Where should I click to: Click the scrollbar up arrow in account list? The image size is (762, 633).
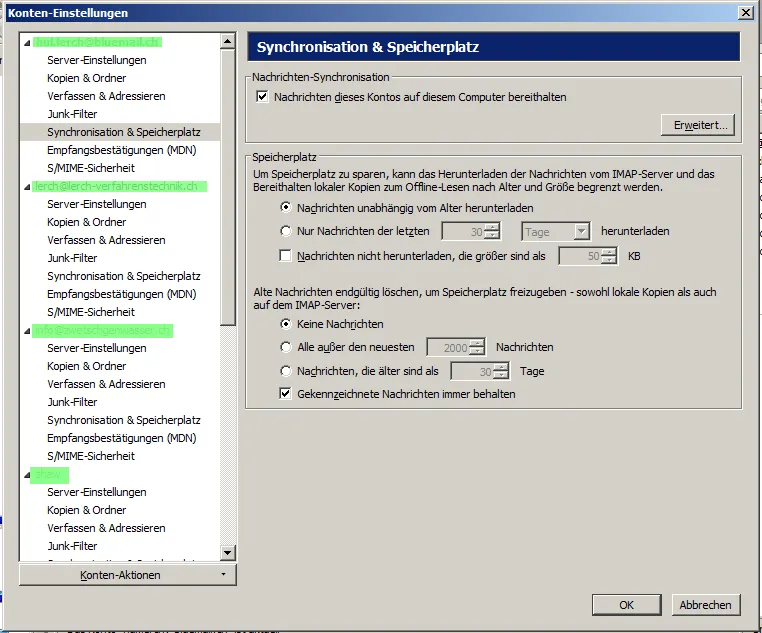coord(227,41)
